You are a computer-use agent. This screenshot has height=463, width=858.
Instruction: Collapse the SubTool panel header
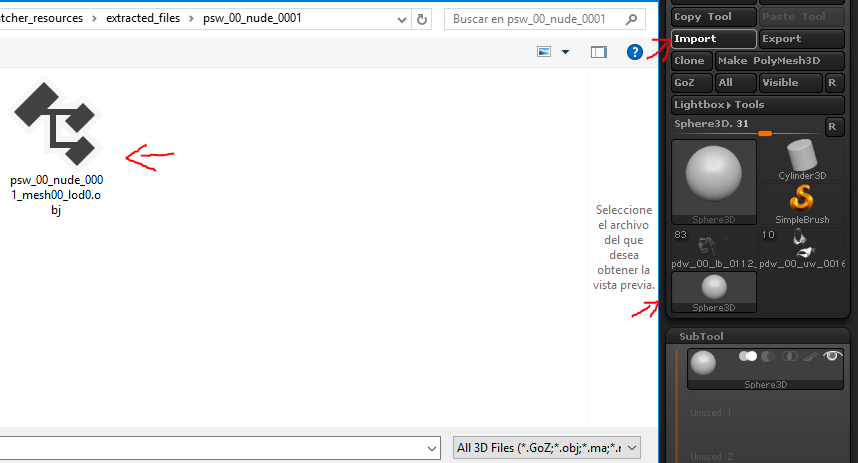(x=700, y=337)
